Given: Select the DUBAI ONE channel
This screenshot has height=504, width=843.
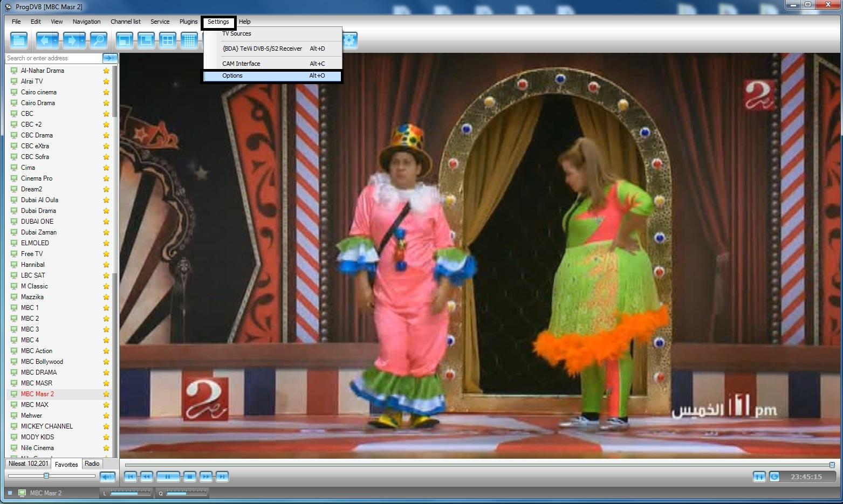Looking at the screenshot, I should click(x=37, y=222).
